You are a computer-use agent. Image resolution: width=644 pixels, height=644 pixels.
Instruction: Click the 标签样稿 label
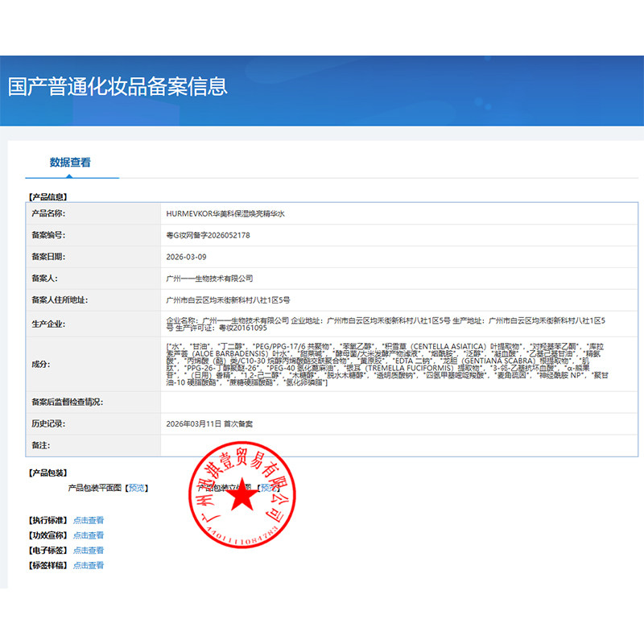tap(47, 566)
